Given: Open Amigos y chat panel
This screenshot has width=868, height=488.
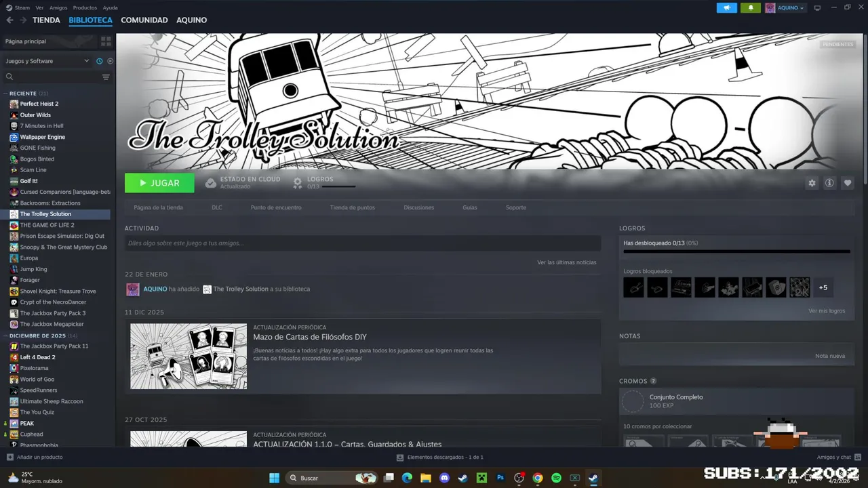Looking at the screenshot, I should click(839, 457).
